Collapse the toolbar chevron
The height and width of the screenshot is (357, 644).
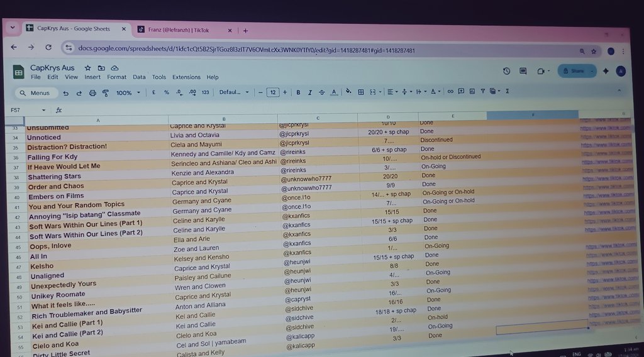[x=619, y=91]
